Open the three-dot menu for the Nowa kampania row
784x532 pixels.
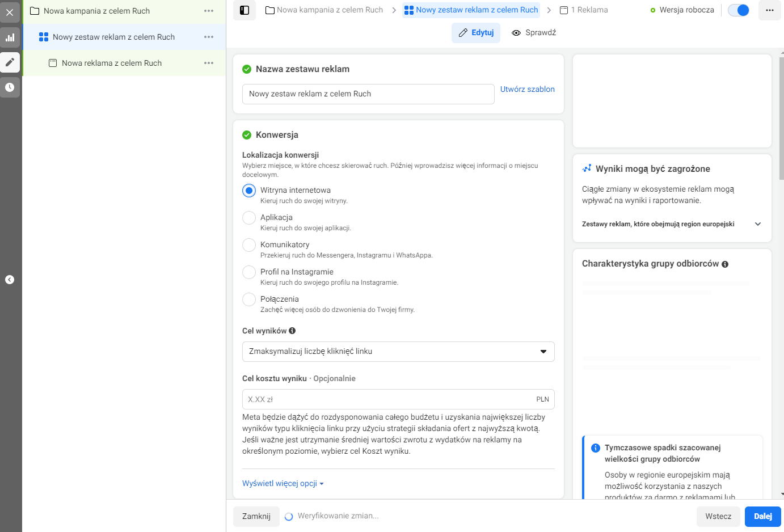pos(209,11)
